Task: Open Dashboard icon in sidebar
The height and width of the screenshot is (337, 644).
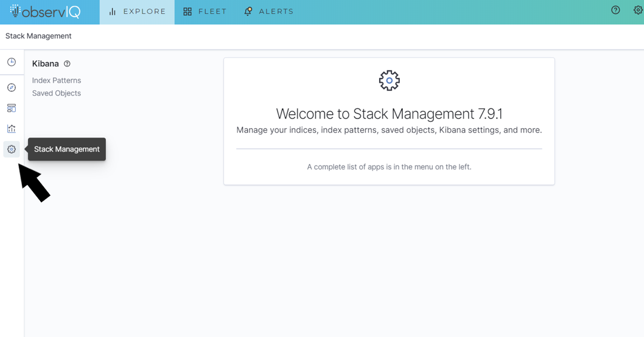Action: pos(12,108)
